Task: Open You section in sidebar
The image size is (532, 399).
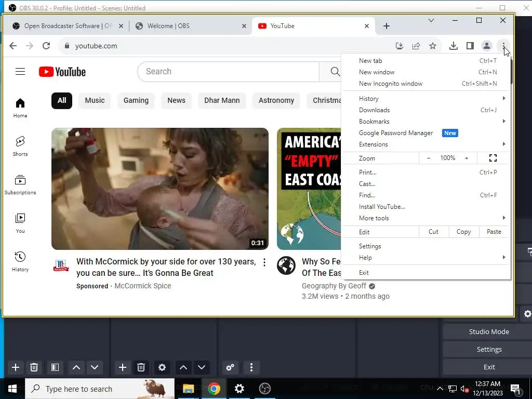Action: point(20,223)
